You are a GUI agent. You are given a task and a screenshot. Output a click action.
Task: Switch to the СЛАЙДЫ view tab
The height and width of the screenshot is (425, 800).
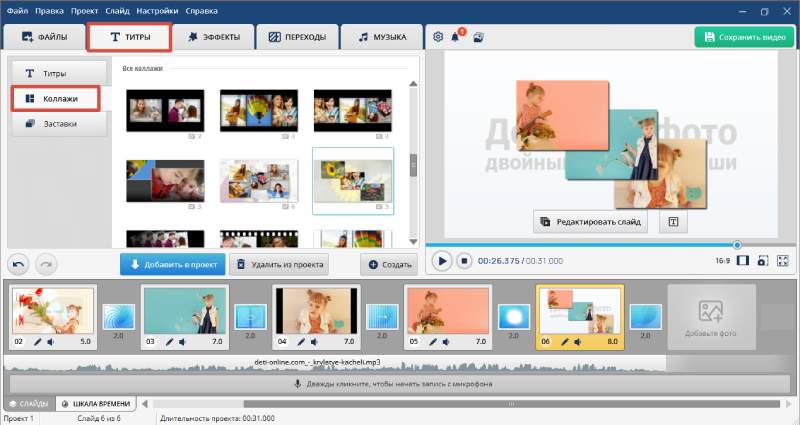pyautogui.click(x=29, y=404)
